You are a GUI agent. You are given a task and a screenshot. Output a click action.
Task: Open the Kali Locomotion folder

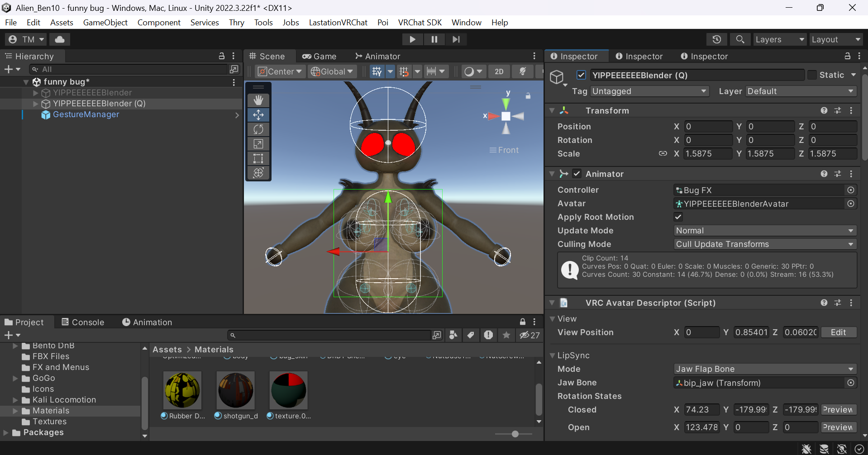tap(64, 400)
